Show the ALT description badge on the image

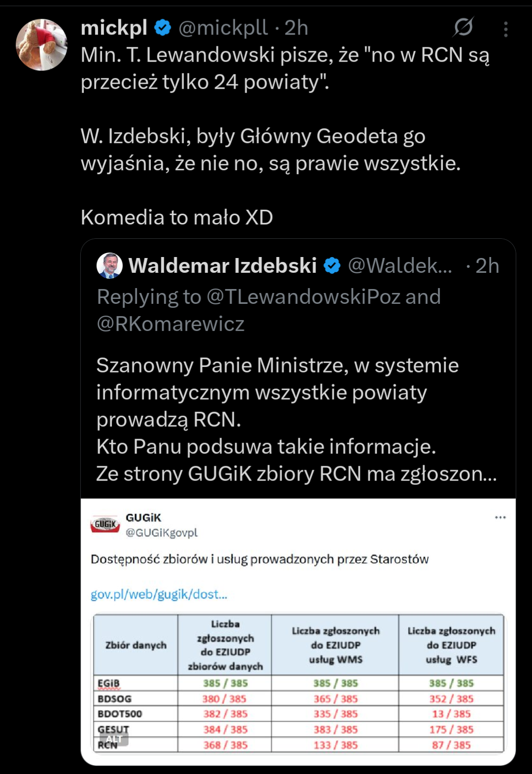pyautogui.click(x=114, y=739)
